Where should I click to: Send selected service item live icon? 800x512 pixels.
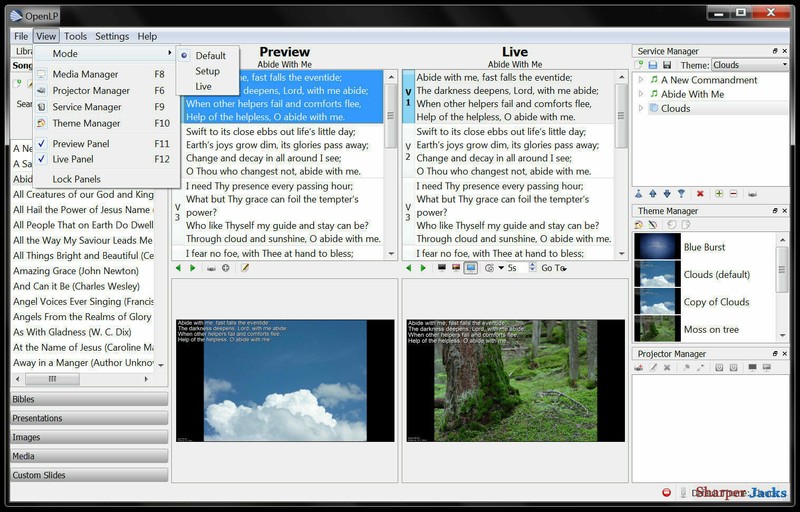(752, 194)
